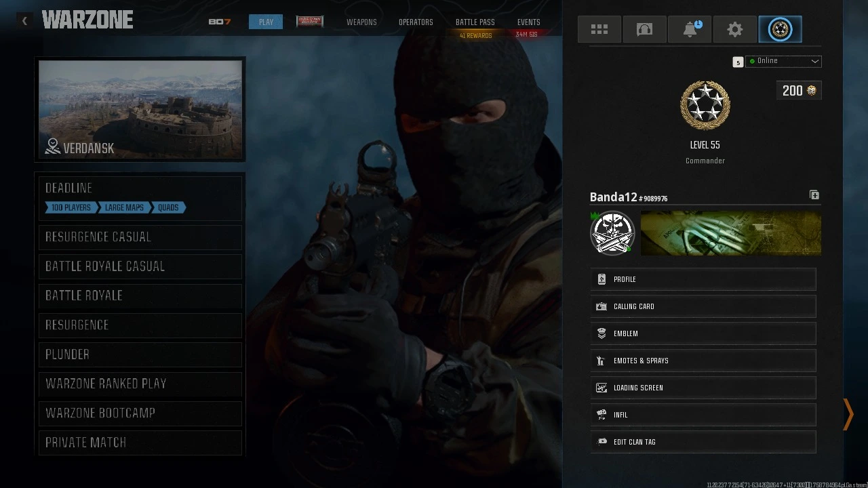Expand the Online status dropdown
This screenshot has width=868, height=488.
click(784, 61)
